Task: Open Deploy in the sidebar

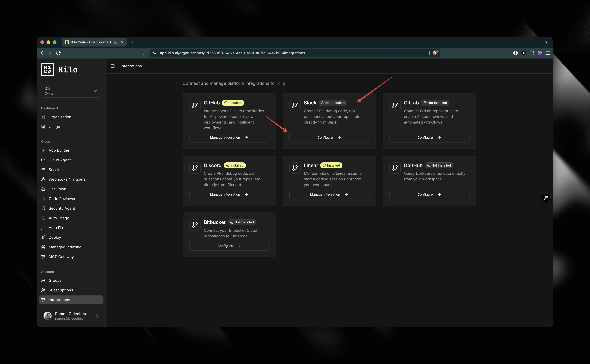Action: tap(71, 237)
